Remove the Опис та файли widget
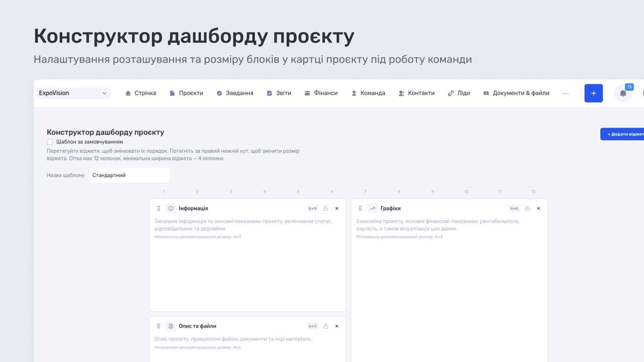Viewport: 644px width, 362px height. pyautogui.click(x=337, y=326)
